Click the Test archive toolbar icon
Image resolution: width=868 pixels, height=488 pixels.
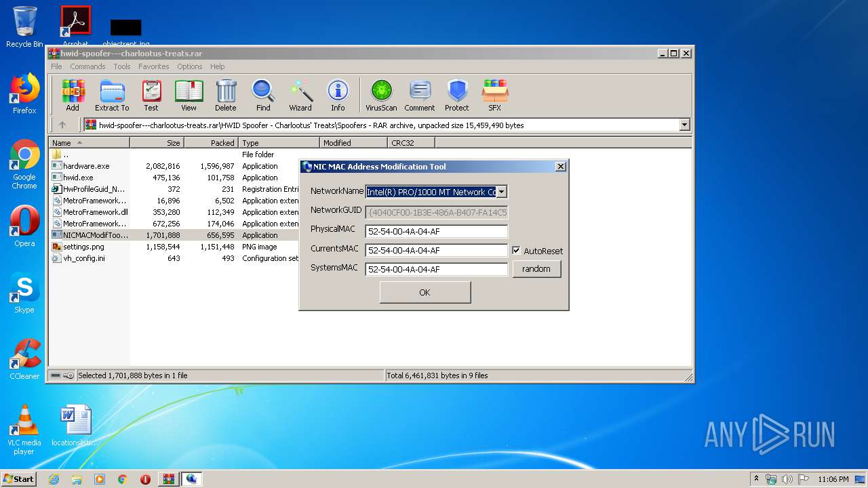point(151,95)
